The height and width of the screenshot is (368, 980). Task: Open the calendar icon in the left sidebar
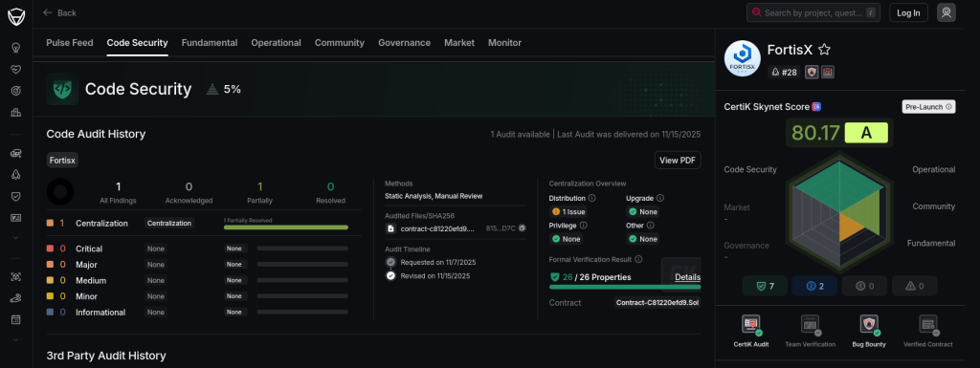(x=16, y=319)
